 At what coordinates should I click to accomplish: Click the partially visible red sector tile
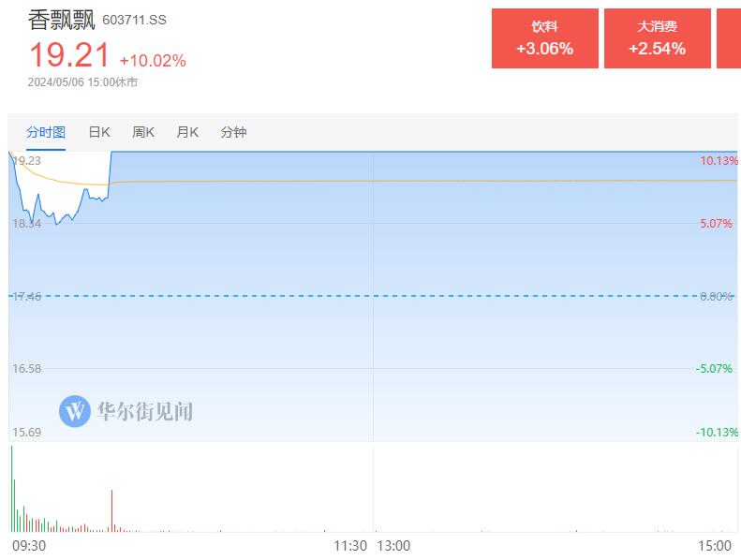[729, 38]
